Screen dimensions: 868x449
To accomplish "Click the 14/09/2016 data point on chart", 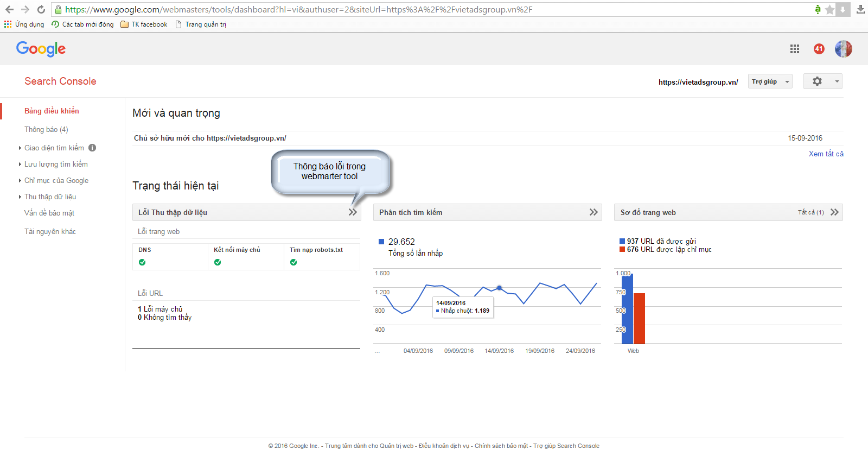I will point(499,288).
